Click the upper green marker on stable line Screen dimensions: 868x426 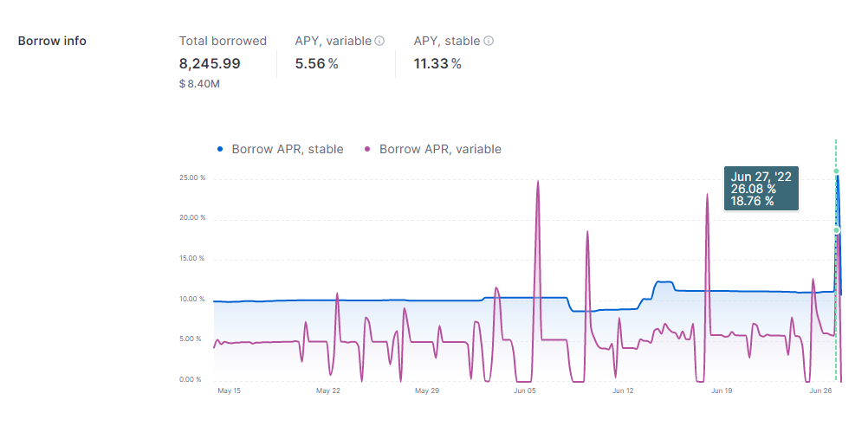[836, 171]
